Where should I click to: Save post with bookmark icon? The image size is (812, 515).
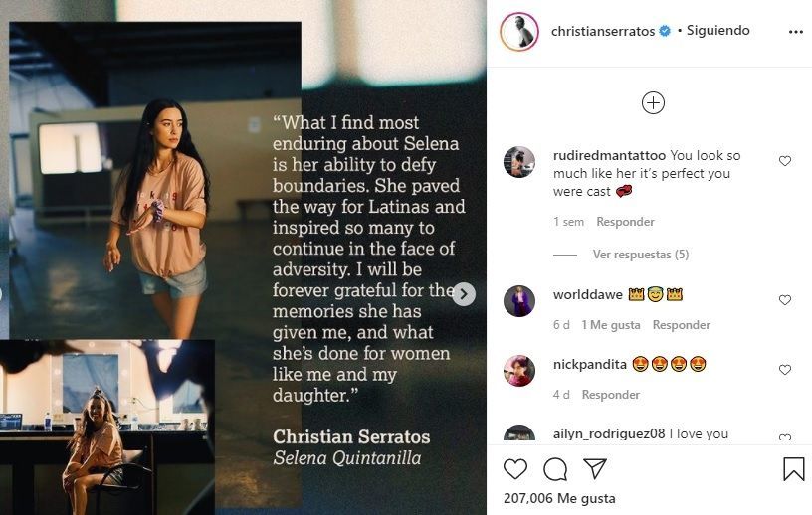[793, 468]
